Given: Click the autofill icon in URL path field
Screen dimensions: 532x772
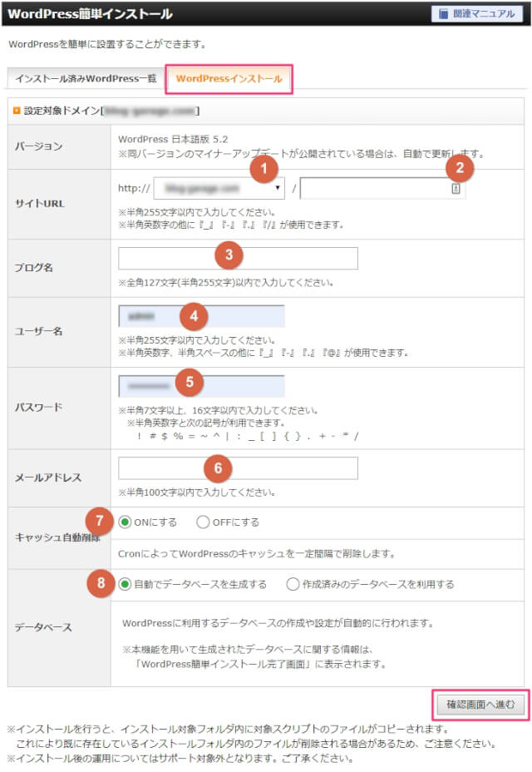Looking at the screenshot, I should click(x=456, y=188).
